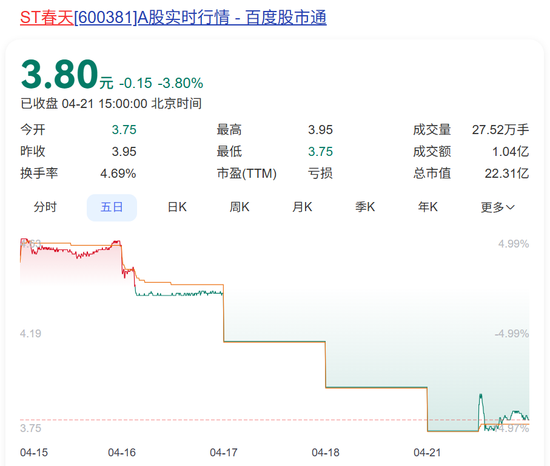Click the 换手率 value 4.69%
Viewport: 550px width, 466px height.
click(x=118, y=174)
